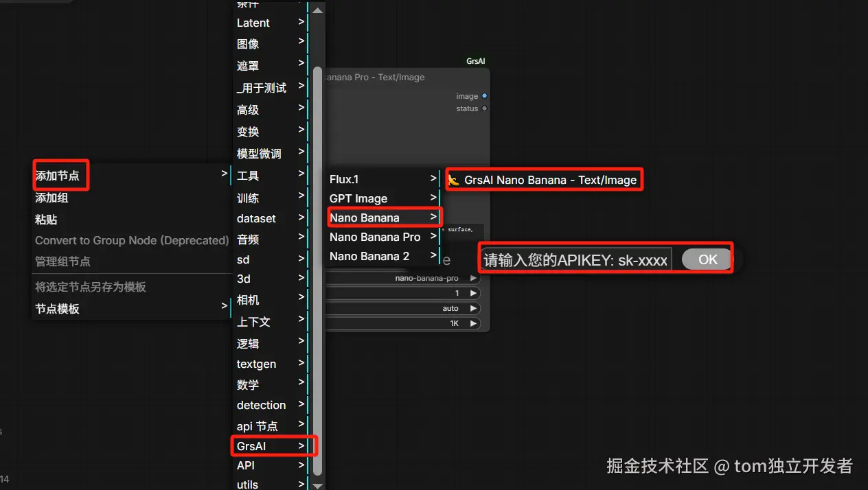Expand the Latent category
Viewport: 868px width, 490px height.
click(x=271, y=23)
